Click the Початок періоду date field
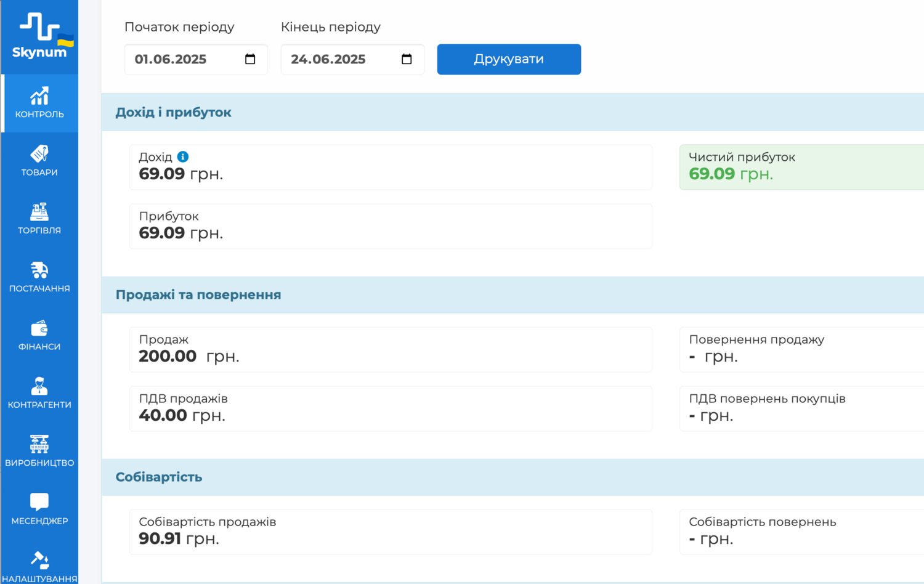The image size is (924, 584). tap(179, 59)
